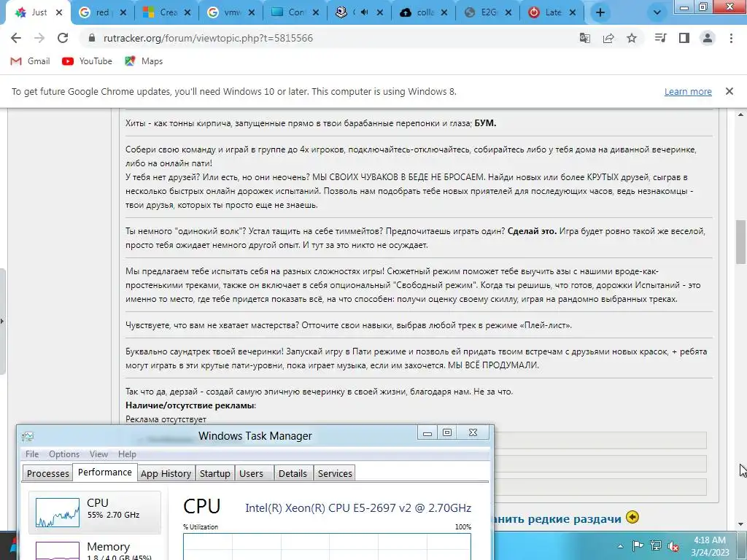Expand tab search dropdown arrow
747x560 pixels.
click(x=657, y=13)
